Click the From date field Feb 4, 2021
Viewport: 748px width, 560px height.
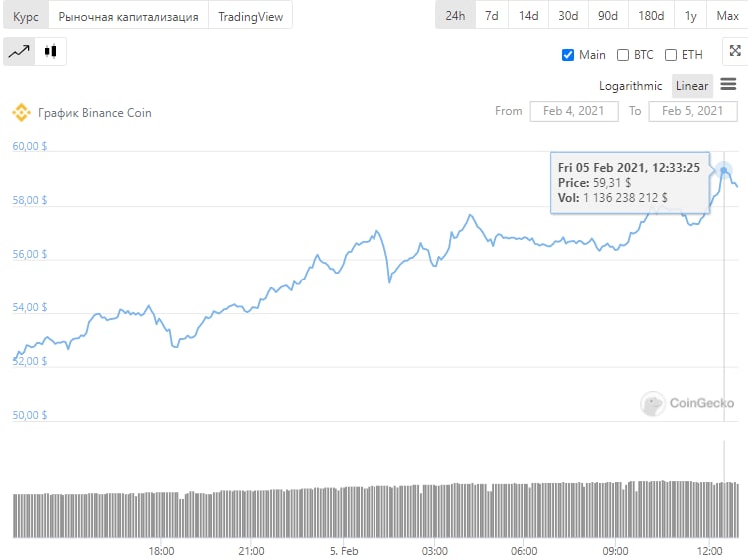(574, 111)
